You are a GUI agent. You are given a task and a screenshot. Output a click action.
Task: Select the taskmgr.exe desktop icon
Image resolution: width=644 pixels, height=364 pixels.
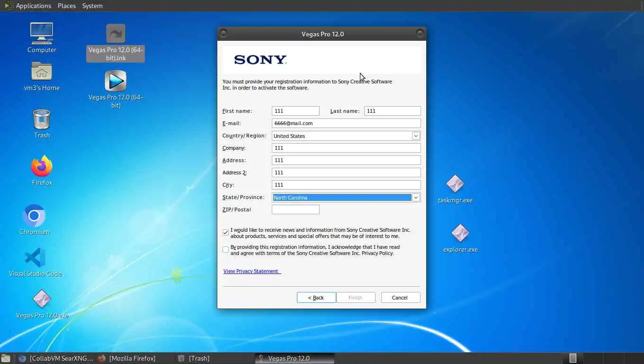(x=455, y=184)
